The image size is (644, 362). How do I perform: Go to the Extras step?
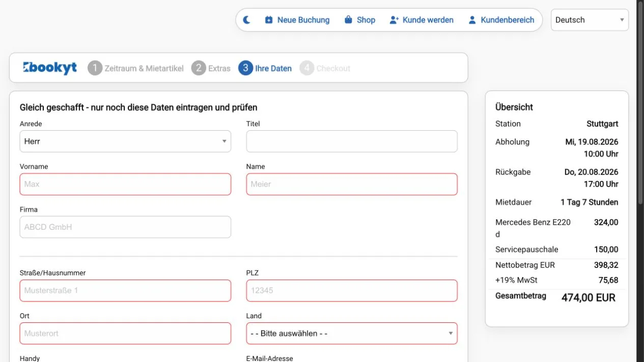pos(219,68)
